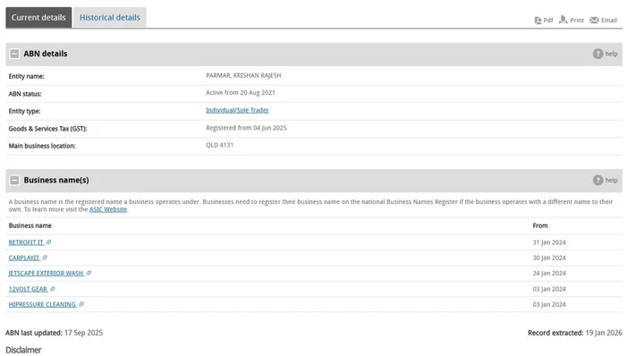Click the 'ABN status:' label
This screenshot has width=644, height=356.
(25, 94)
